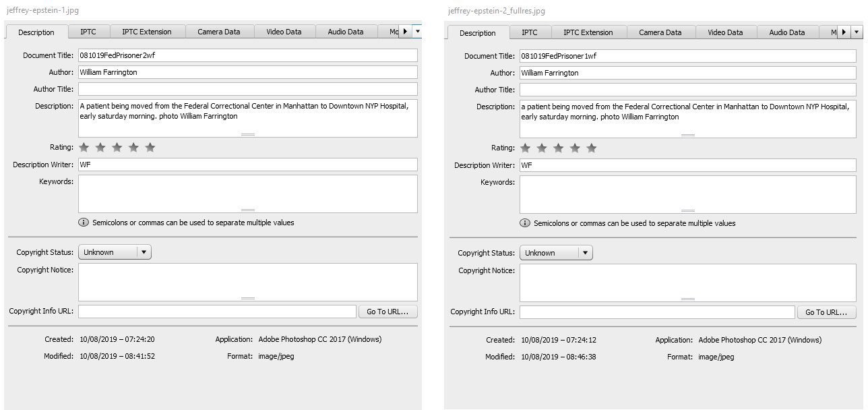Image resolution: width=868 pixels, height=410 pixels.
Task: Open Camera Data tab in left panel
Action: tap(218, 32)
